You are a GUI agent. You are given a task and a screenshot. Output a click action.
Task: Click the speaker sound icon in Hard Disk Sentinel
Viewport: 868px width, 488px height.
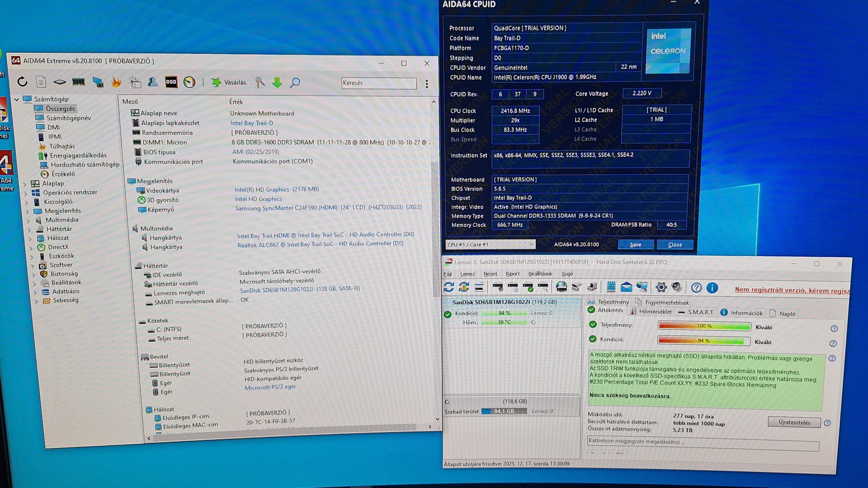(677, 287)
